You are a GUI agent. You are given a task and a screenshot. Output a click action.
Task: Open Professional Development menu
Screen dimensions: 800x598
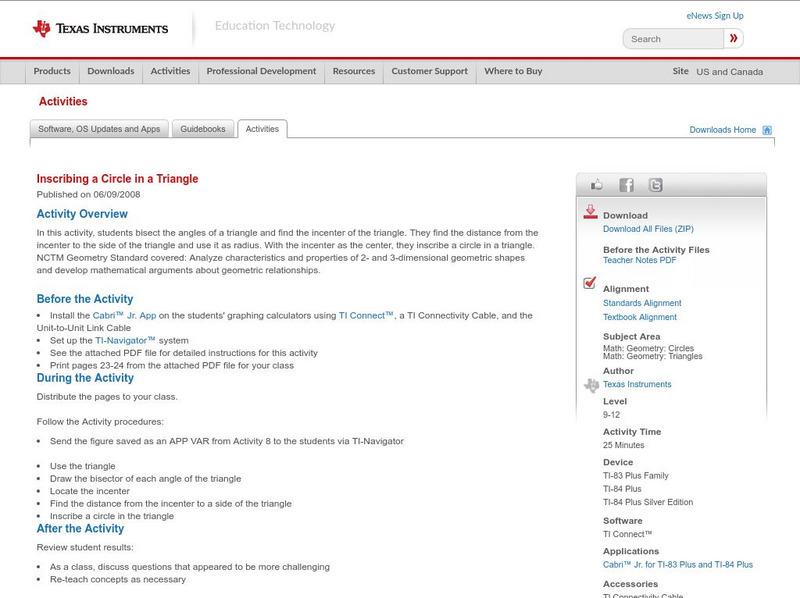261,71
